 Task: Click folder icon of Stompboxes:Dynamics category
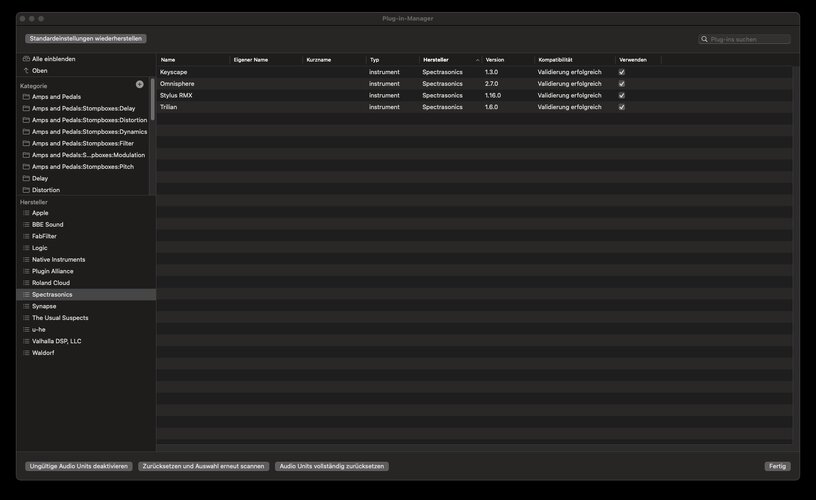[26, 132]
